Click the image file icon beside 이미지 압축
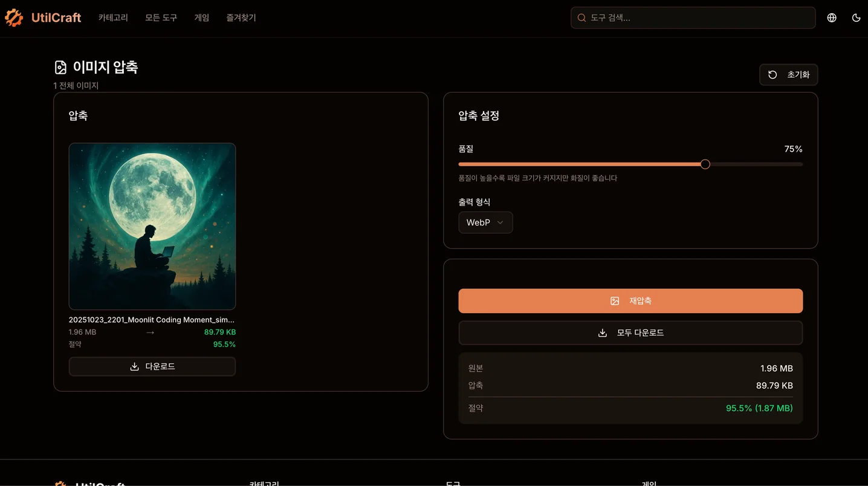The height and width of the screenshot is (486, 868). pos(60,67)
